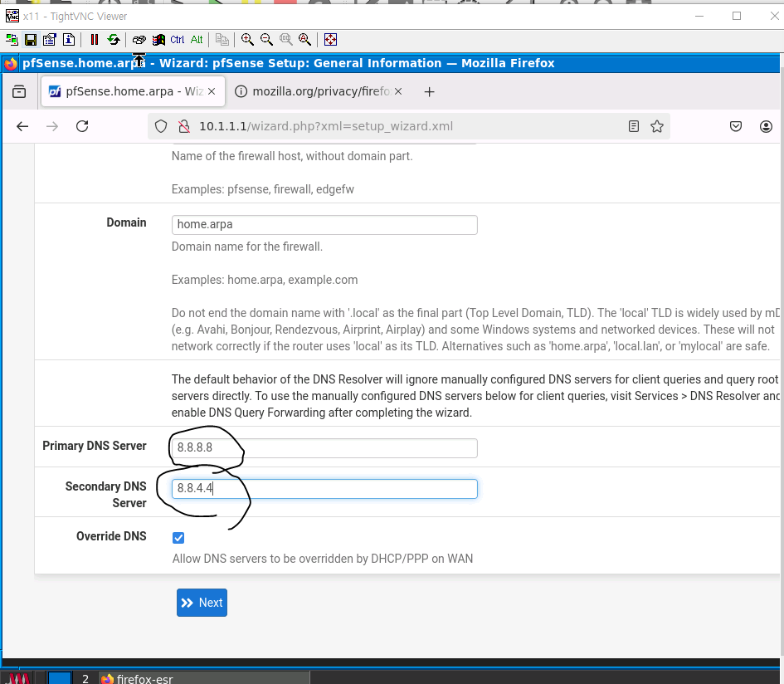The image size is (784, 684).
Task: Save the VNC session with the floppy icon
Action: pyautogui.click(x=31, y=40)
